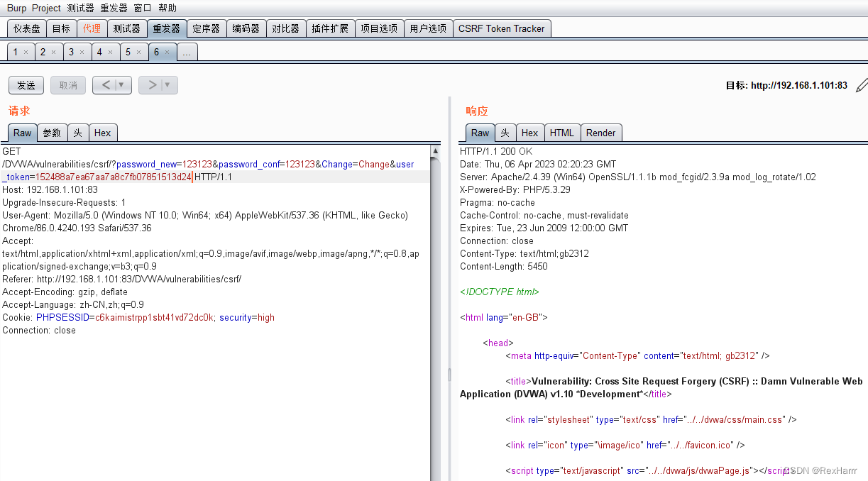Screen dimensions: 868x481
Task: Select request 头 headers tab
Action: pos(78,133)
